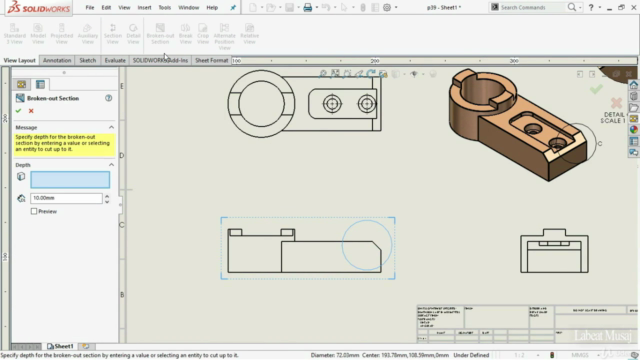Click the Add Sheet icon
This screenshot has height=360, width=640.
pos(86,346)
